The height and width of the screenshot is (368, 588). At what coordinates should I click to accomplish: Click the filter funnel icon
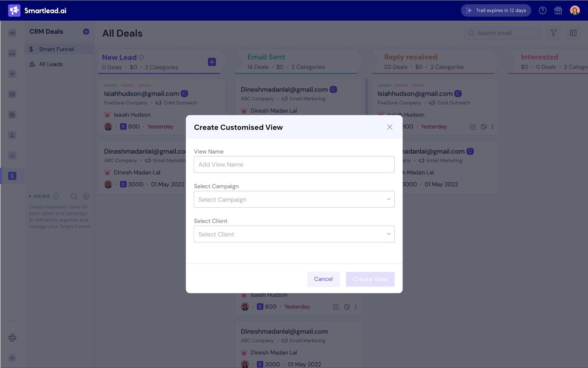point(553,33)
